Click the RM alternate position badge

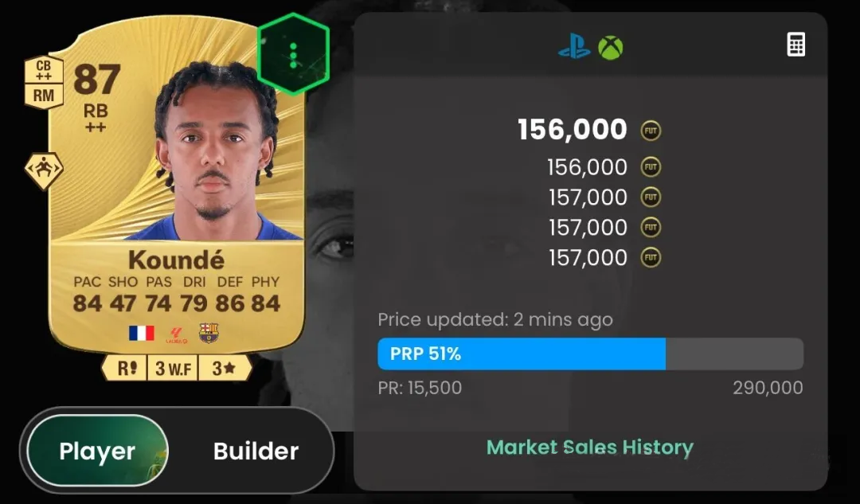44,96
